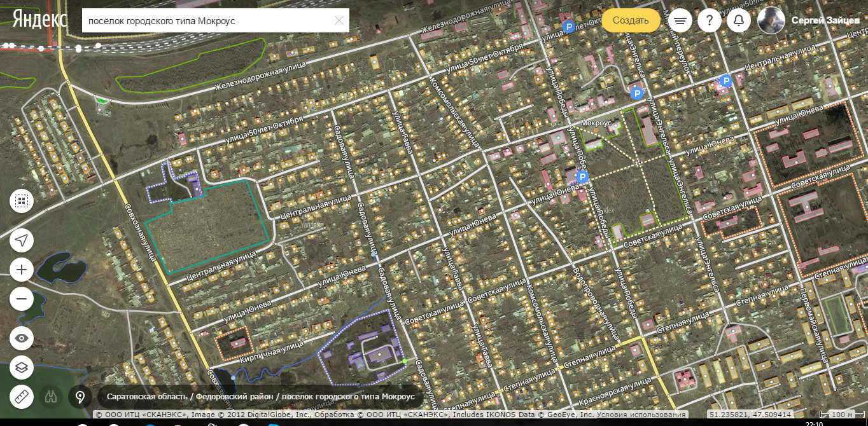Viewport: 868px width, 426px height.
Task: Click the Кирпичная улица street label
Action: click(272, 352)
